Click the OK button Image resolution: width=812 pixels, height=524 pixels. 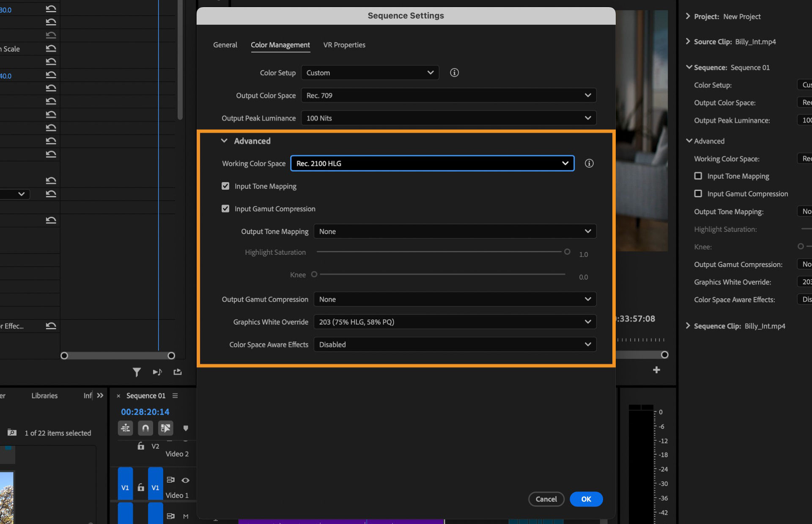586,499
